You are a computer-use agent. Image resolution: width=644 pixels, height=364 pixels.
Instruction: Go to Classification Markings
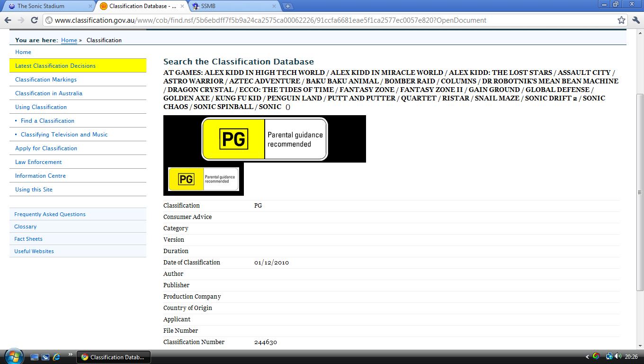point(46,80)
